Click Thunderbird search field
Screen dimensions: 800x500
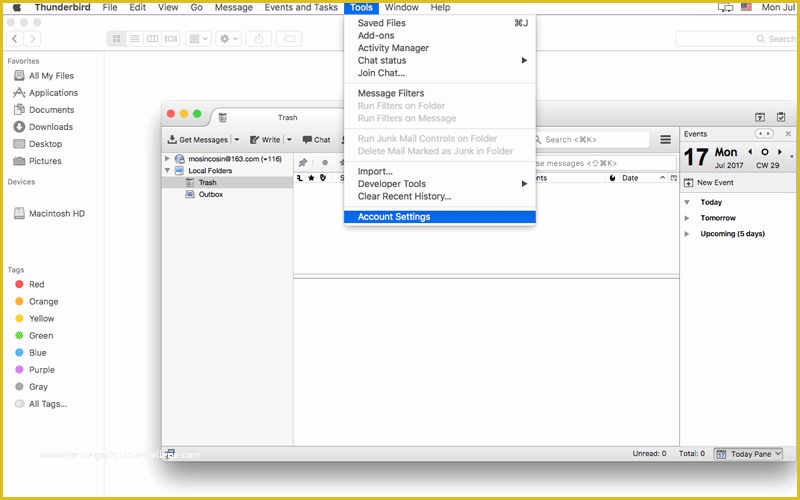pos(592,139)
